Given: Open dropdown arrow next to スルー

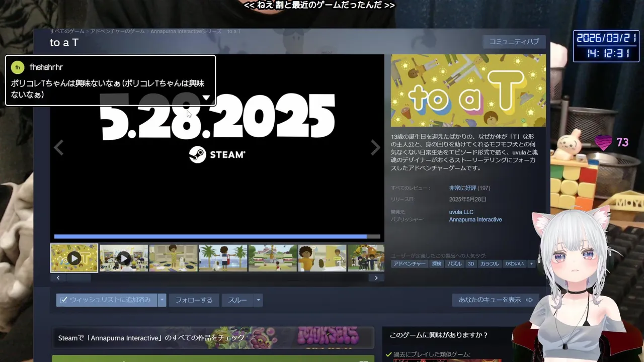Looking at the screenshot, I should click(258, 300).
